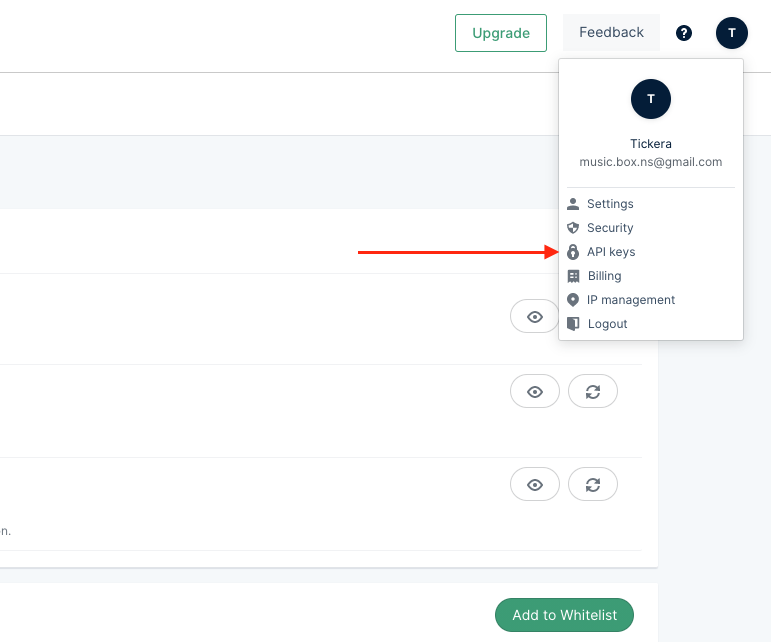Click the Settings person icon

click(x=573, y=204)
